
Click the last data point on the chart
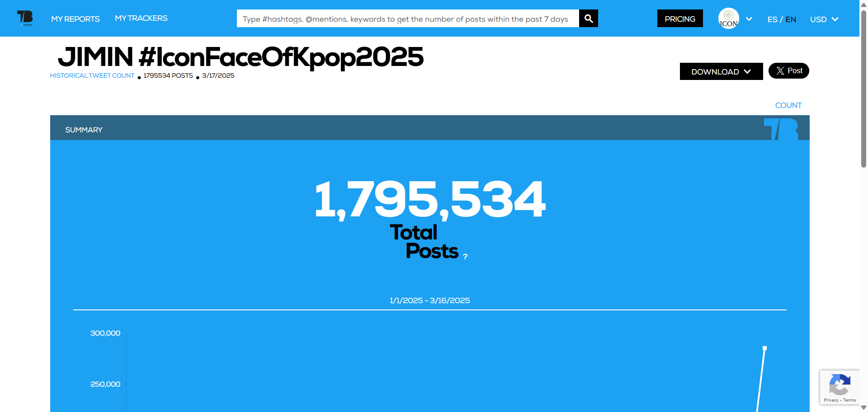point(764,348)
